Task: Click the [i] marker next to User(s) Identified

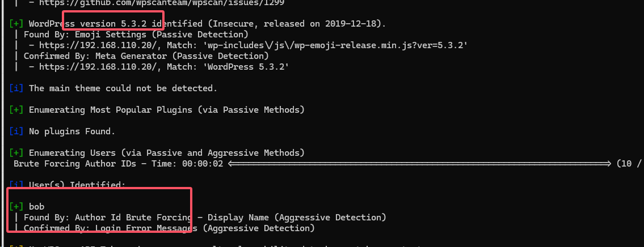Action: pyautogui.click(x=17, y=185)
